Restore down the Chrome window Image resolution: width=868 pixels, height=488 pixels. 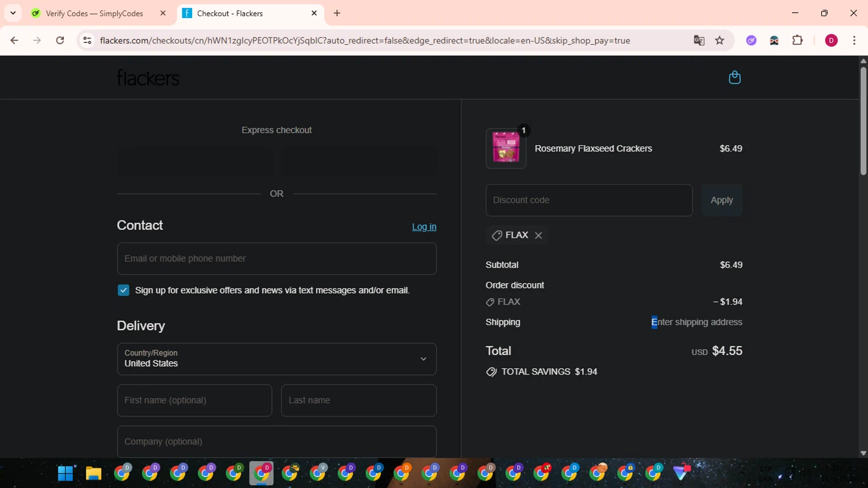point(824,13)
